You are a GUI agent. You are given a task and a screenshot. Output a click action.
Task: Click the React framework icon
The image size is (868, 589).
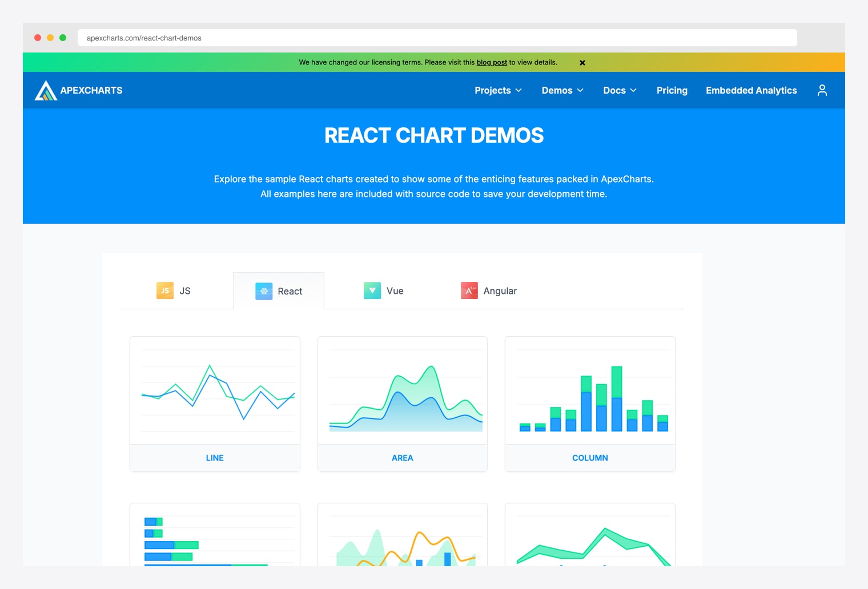[x=264, y=291]
